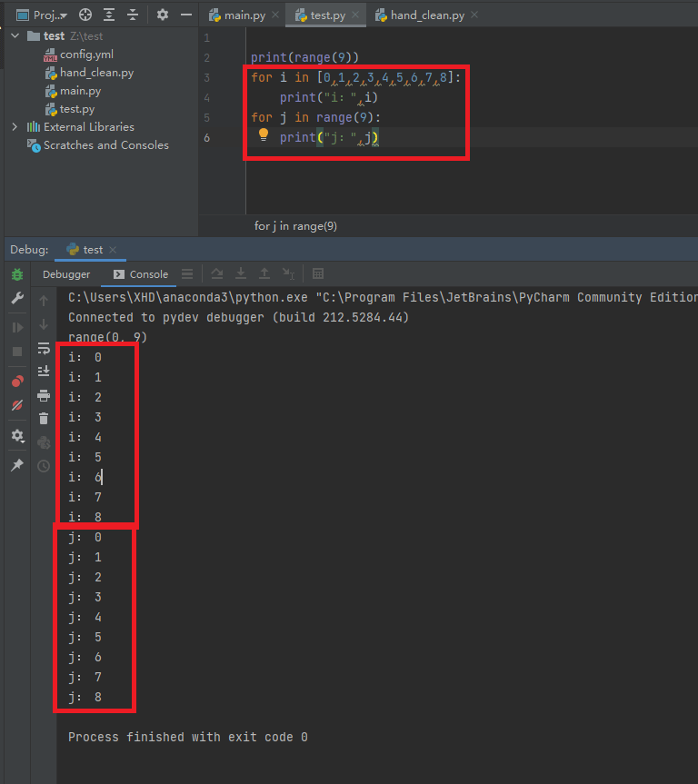Click the yellow lightbulb intention icon
The height and width of the screenshot is (784, 698).
[x=264, y=134]
